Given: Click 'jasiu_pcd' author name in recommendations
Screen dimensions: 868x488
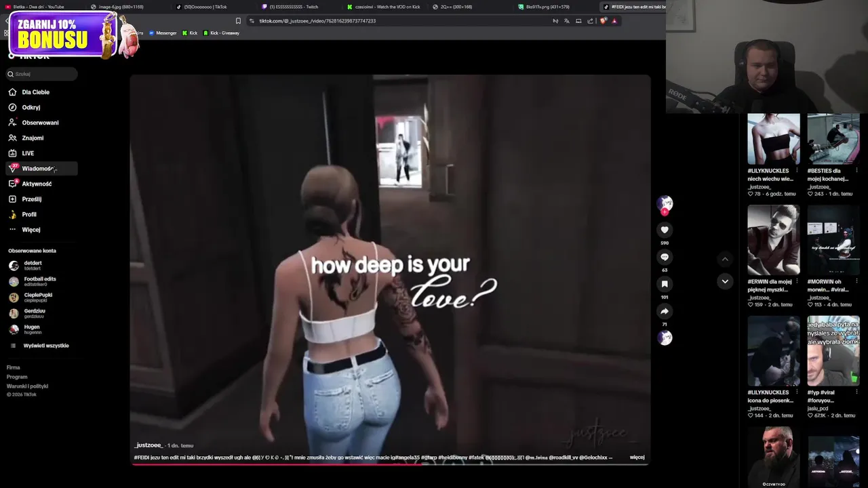Looking at the screenshot, I should (x=817, y=409).
